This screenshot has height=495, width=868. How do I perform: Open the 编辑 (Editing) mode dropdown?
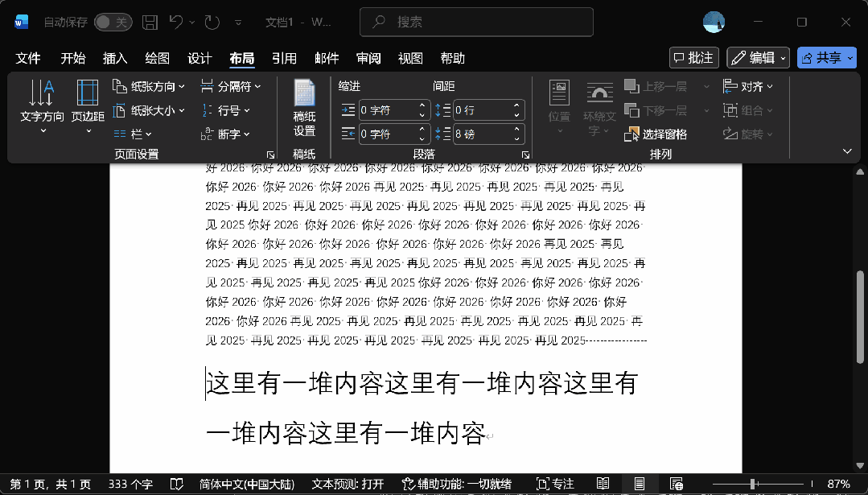tap(758, 58)
